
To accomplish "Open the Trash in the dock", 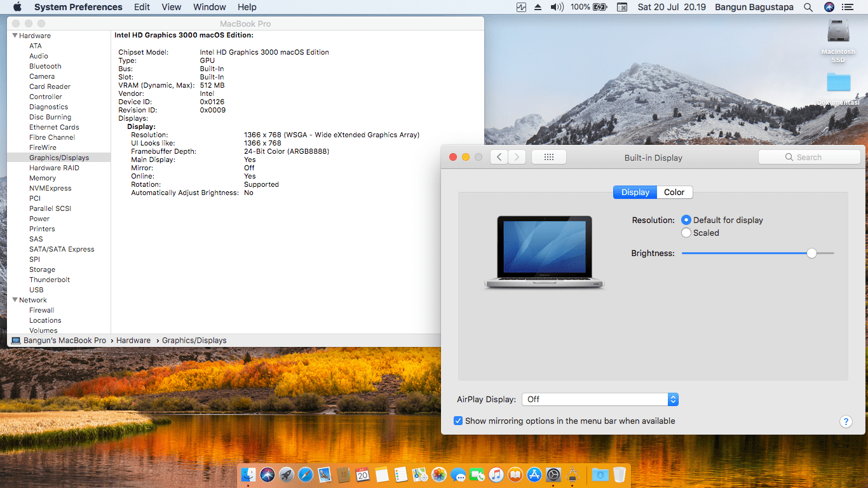I will coord(620,474).
